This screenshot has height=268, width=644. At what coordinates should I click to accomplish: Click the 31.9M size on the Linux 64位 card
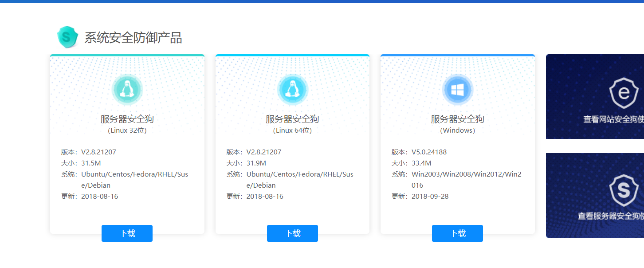pos(256,163)
